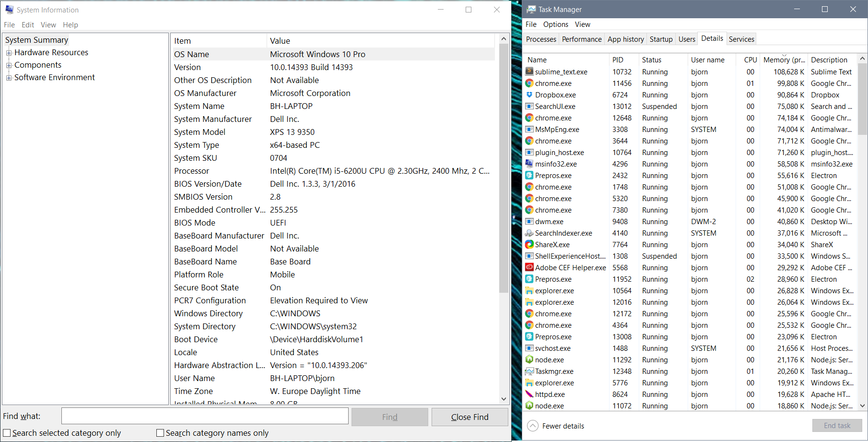Enable Search category names only checkbox
868x442 pixels.
click(x=160, y=433)
